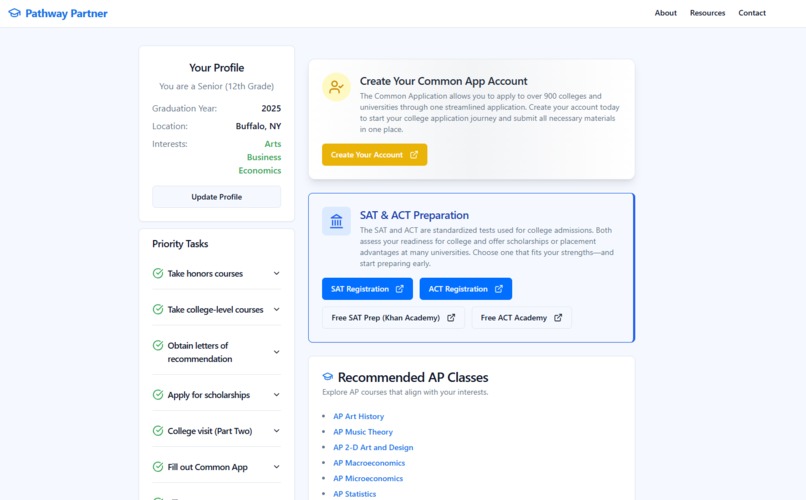Open Free SAT Prep (Khan Academy)
The height and width of the screenshot is (500, 806).
coord(393,318)
